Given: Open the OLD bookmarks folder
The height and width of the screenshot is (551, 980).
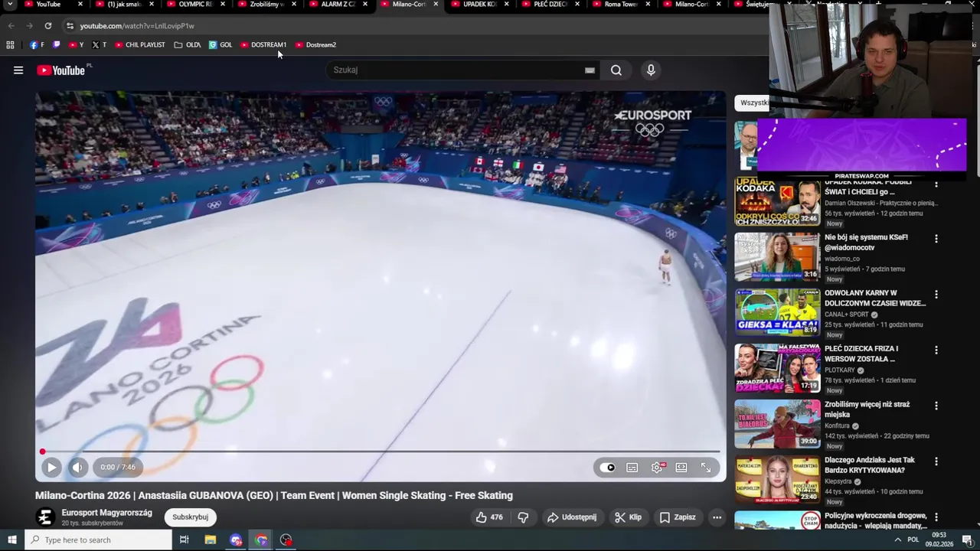Looking at the screenshot, I should coord(188,45).
